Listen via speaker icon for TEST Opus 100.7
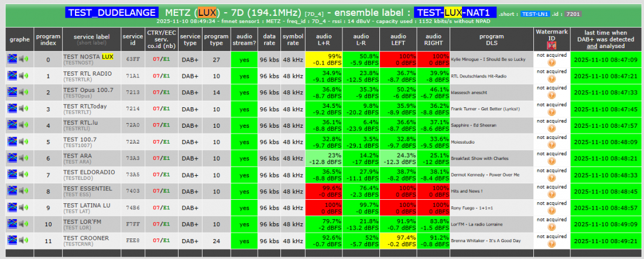This screenshot has height=259, width=644. 25,92
